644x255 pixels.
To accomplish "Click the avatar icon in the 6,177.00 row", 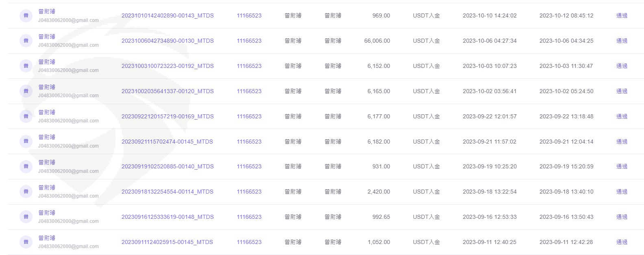I will (x=26, y=116).
